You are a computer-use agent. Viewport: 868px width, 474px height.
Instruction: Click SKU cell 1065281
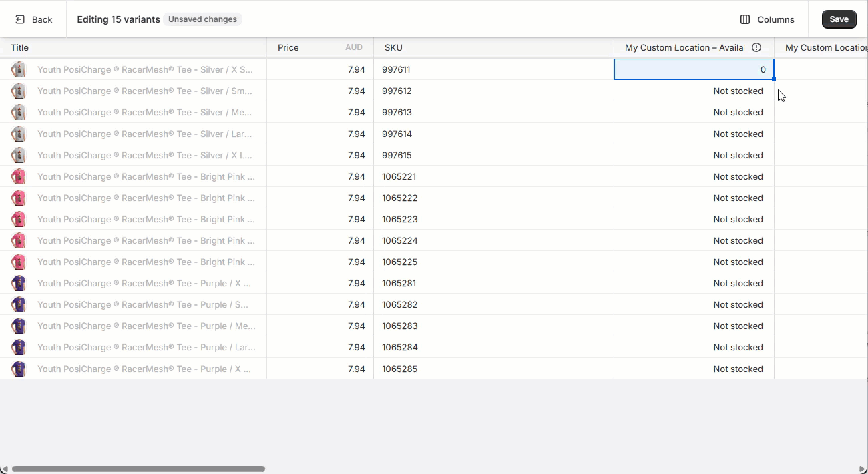[494, 283]
